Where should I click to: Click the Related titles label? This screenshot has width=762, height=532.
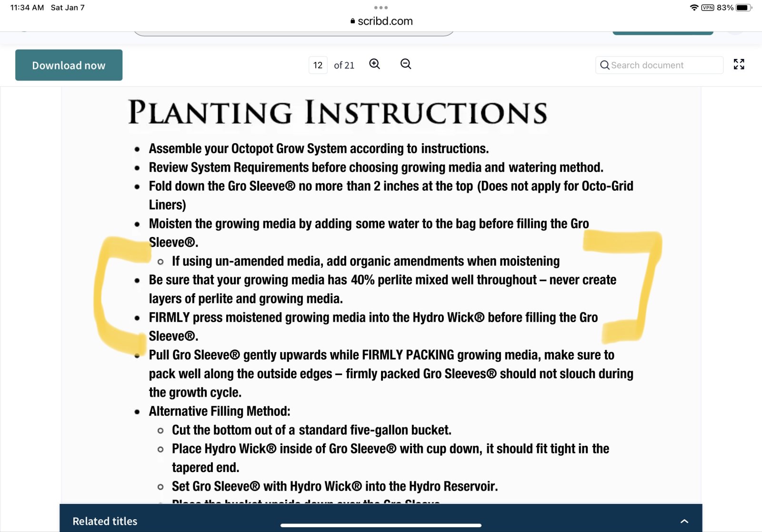(x=105, y=521)
